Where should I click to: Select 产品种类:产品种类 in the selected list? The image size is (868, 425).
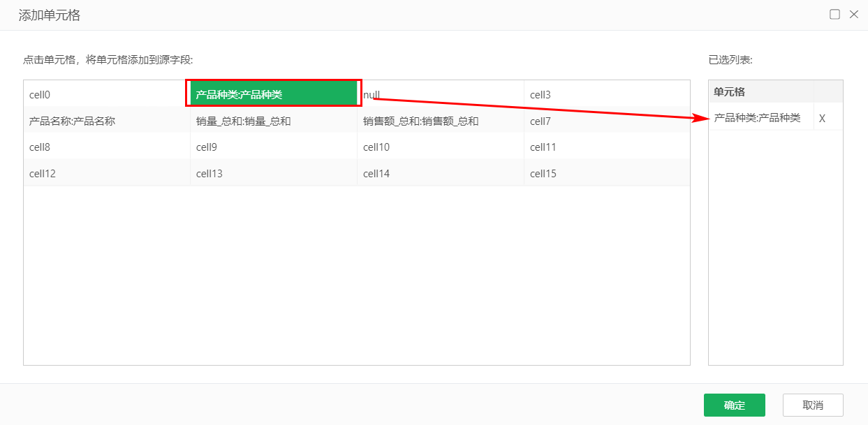758,118
